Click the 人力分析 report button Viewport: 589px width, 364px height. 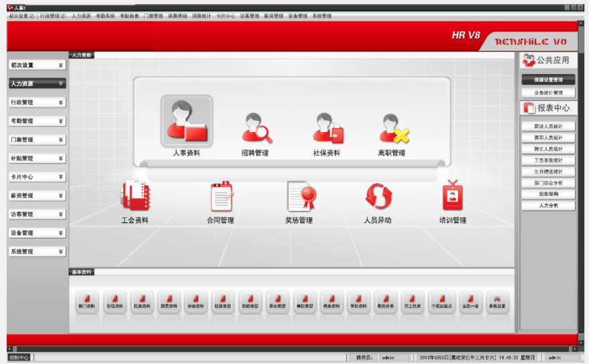548,206
